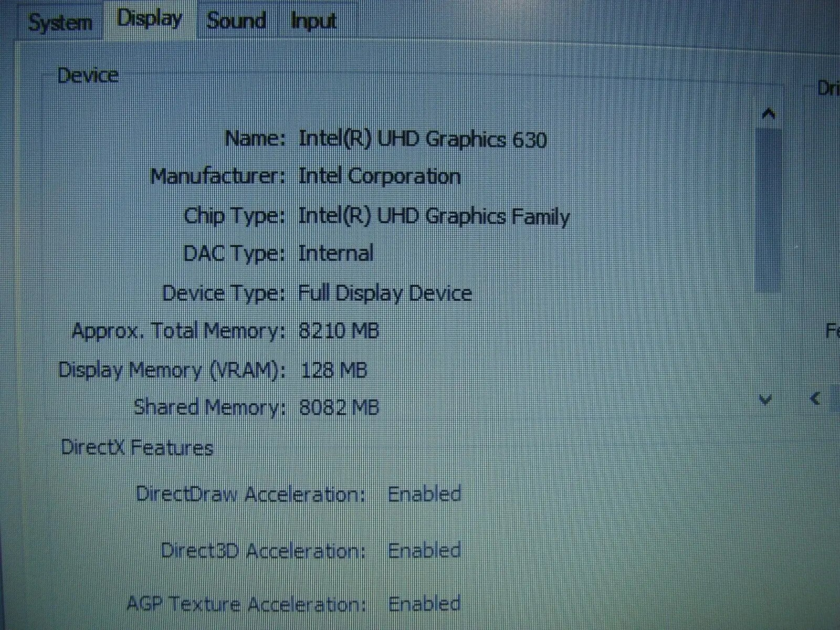
Task: Click the device info vertical scrollbar thumb
Action: tap(769, 210)
